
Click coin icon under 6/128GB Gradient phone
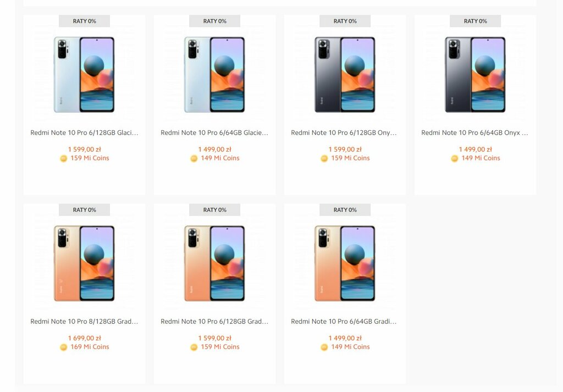[x=194, y=347]
